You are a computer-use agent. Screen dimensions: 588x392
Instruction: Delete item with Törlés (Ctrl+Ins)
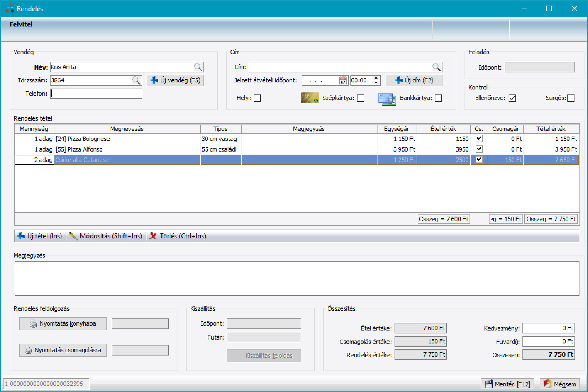(178, 236)
